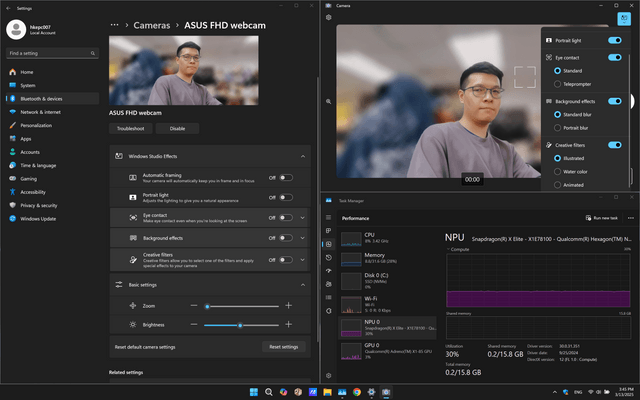Screen dimensions: 640x400
Task: Select the Illustrated filter option
Action: point(569,158)
